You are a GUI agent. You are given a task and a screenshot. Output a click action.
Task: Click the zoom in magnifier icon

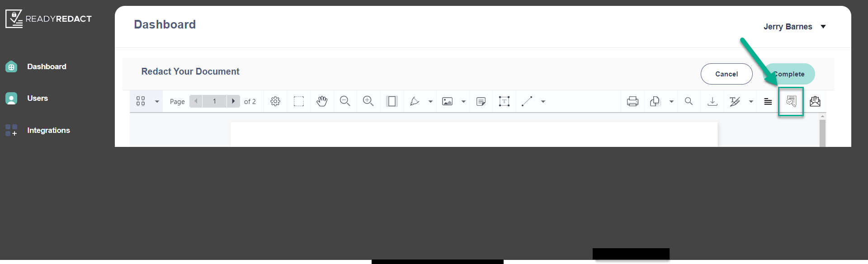(368, 101)
